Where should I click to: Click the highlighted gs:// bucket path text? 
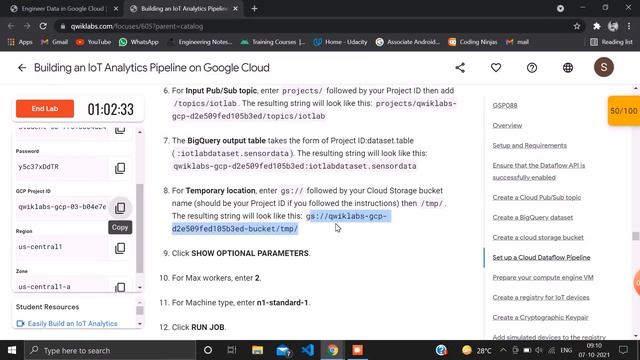click(x=282, y=222)
